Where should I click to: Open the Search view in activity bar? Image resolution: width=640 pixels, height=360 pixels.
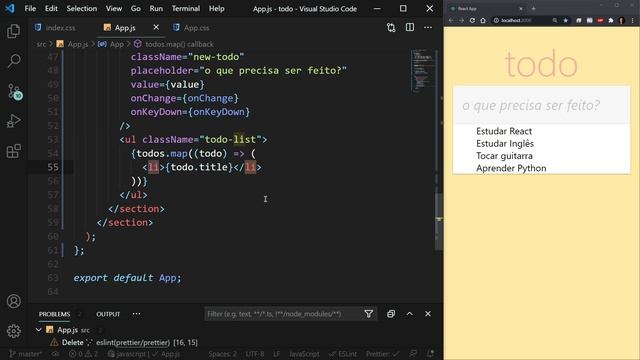click(x=13, y=61)
